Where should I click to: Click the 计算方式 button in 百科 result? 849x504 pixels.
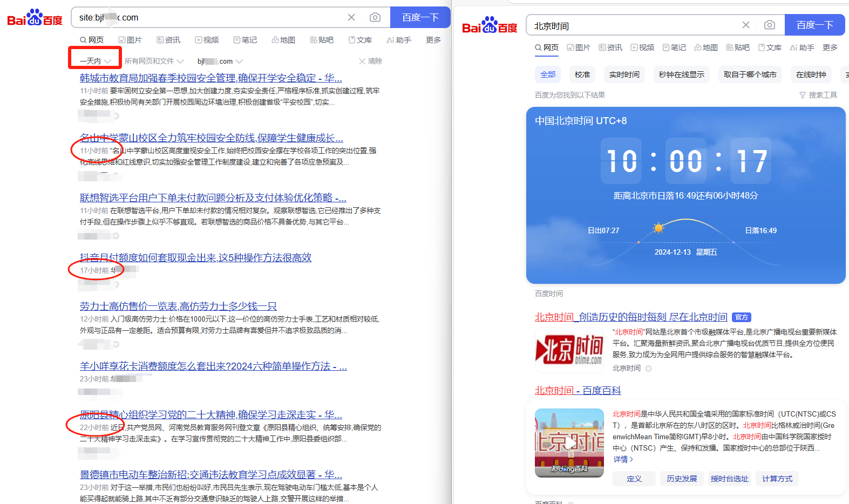tap(777, 479)
